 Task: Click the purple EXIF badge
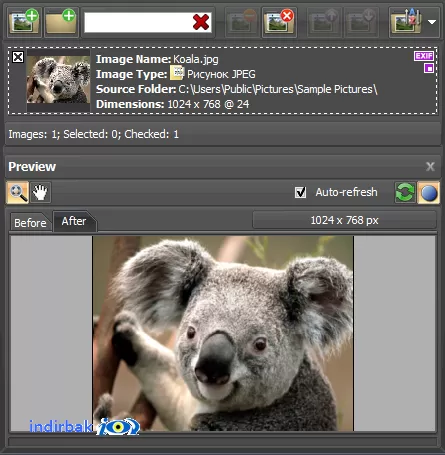(424, 56)
